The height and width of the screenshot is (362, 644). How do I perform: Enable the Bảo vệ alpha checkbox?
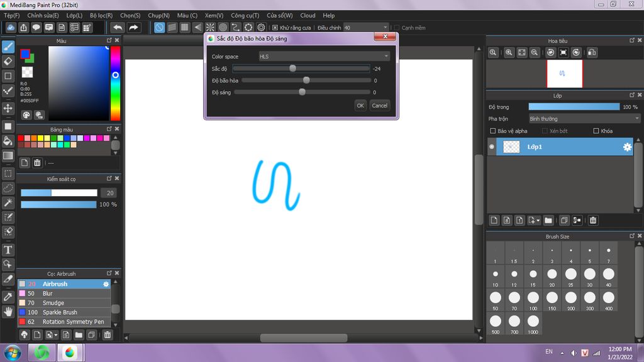[493, 131]
